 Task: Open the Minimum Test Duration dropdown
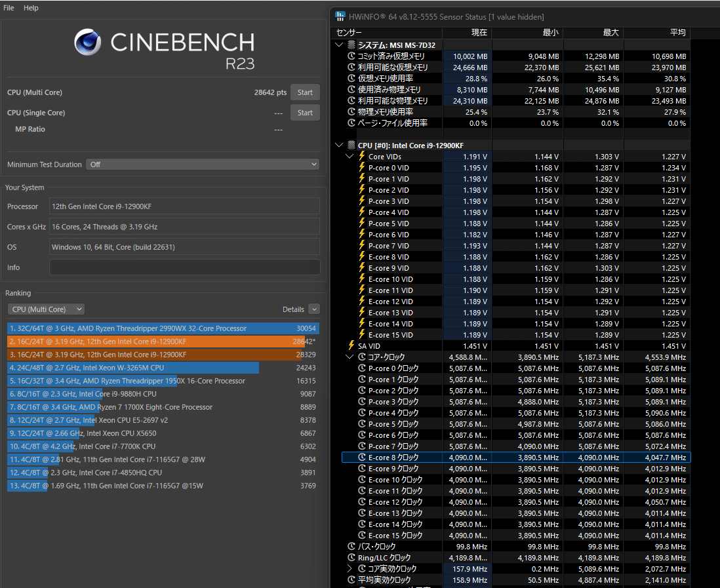pos(203,165)
